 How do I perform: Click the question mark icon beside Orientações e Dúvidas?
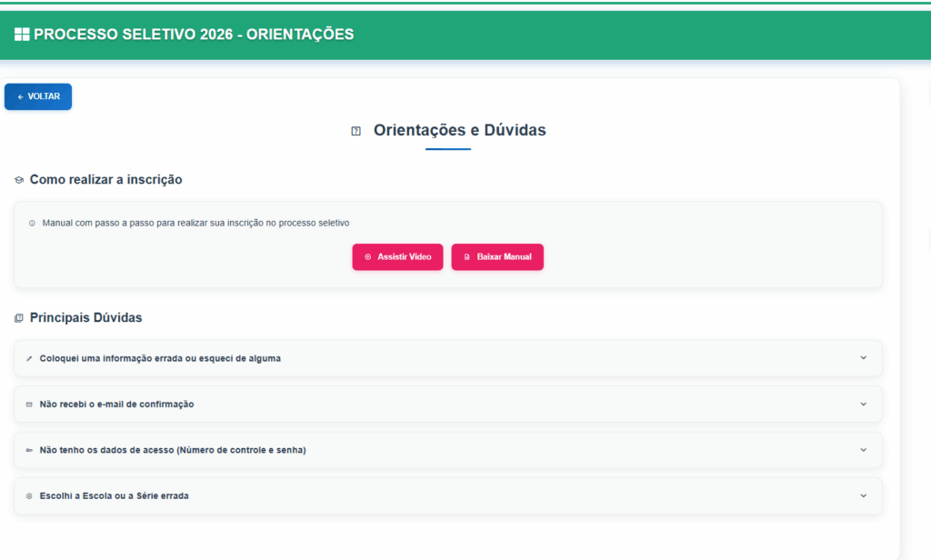click(x=356, y=131)
